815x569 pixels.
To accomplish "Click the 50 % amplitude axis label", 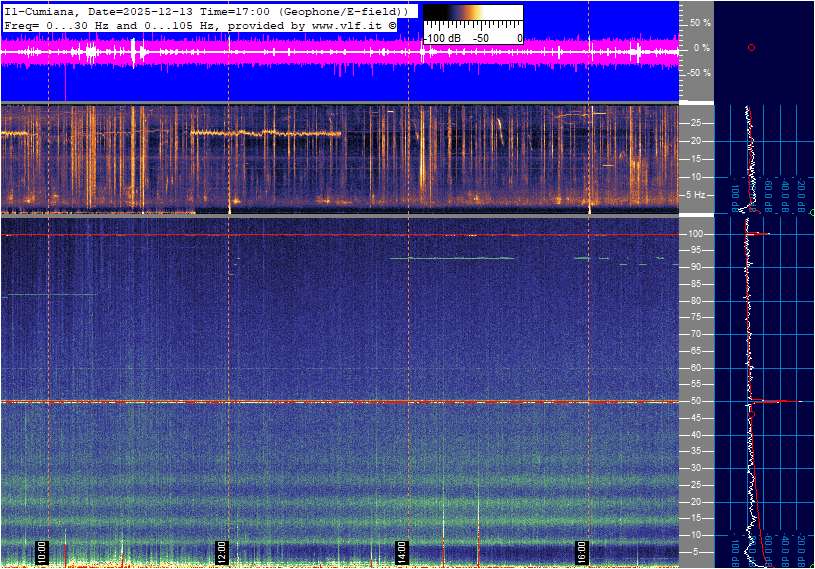I will click(701, 22).
